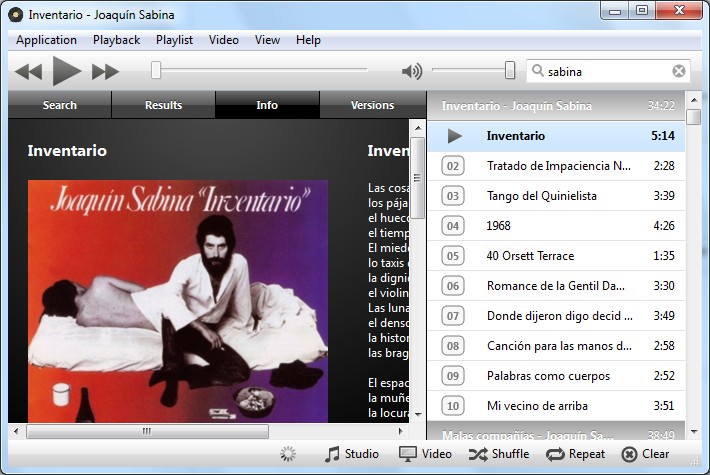The image size is (710, 475).
Task: Open the View menu
Action: (267, 40)
